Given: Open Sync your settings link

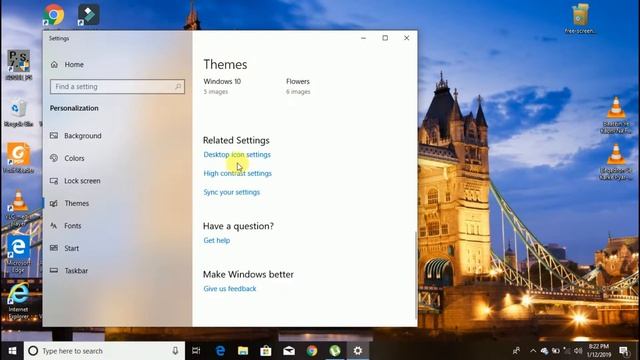Looking at the screenshot, I should (x=231, y=192).
